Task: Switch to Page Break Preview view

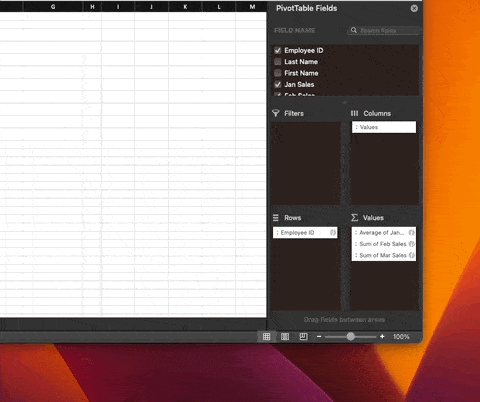Action: pyautogui.click(x=303, y=337)
